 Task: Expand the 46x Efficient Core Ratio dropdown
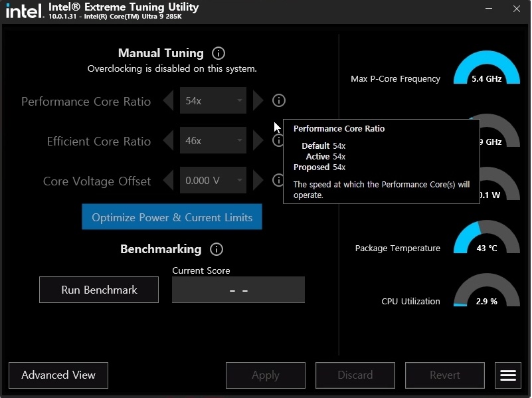pos(213,140)
